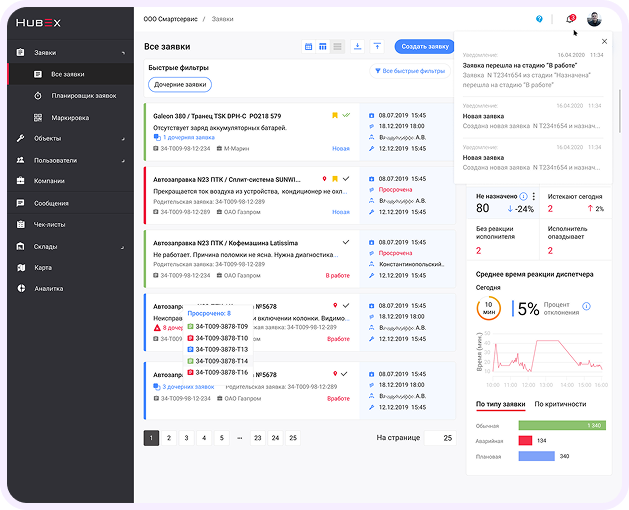Switch to the table view mode
The height and width of the screenshot is (510, 629).
[x=323, y=47]
